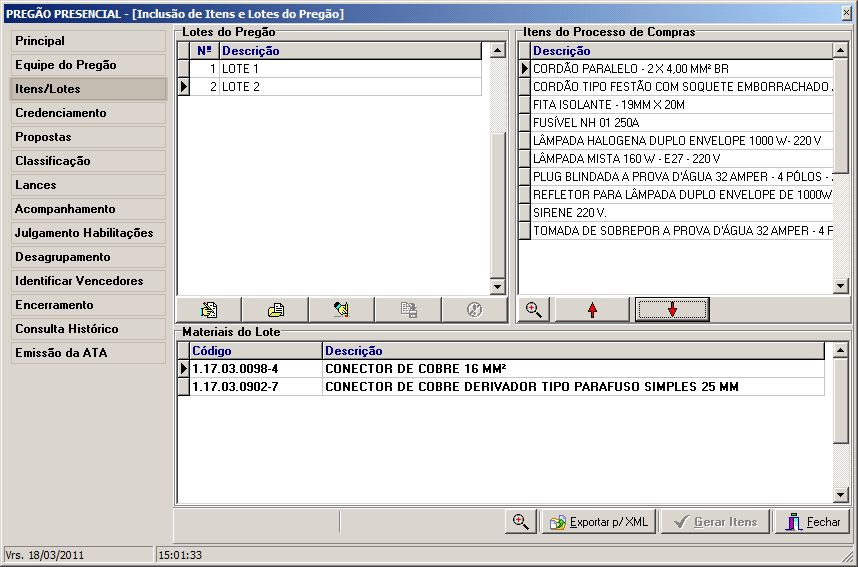Open Identificar Vencedores section
Screen dimensions: 858x567
click(x=88, y=281)
